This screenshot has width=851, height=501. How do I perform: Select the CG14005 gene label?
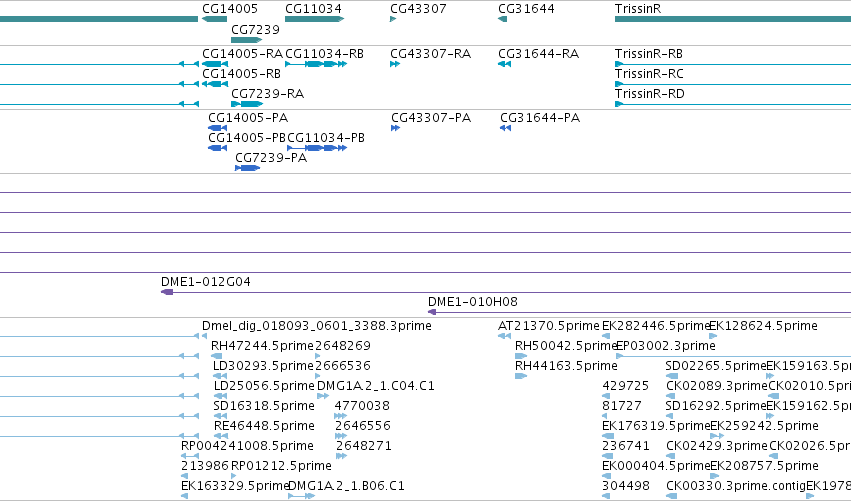coord(230,9)
